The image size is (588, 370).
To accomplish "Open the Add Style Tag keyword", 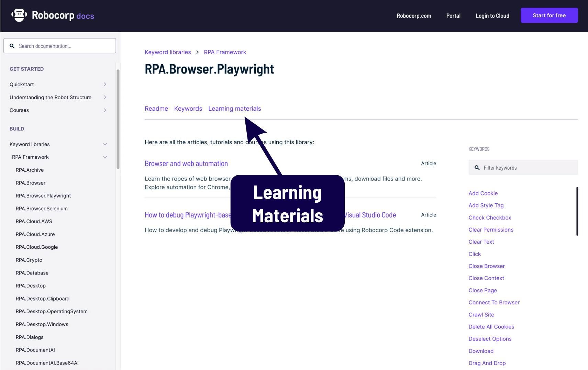I will point(486,205).
